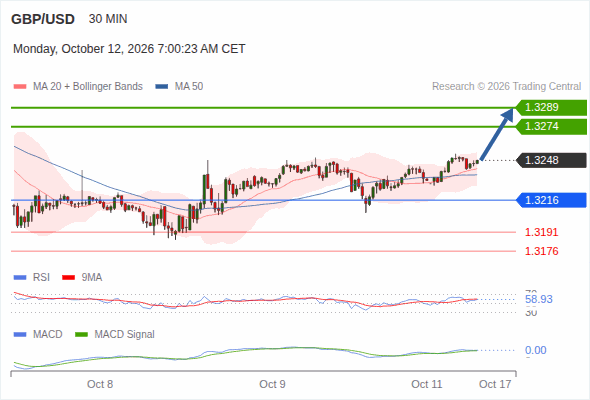Viewport: 590px width, 400px height.
Task: Click the MA 50 blue legend swatch
Action: pyautogui.click(x=161, y=87)
